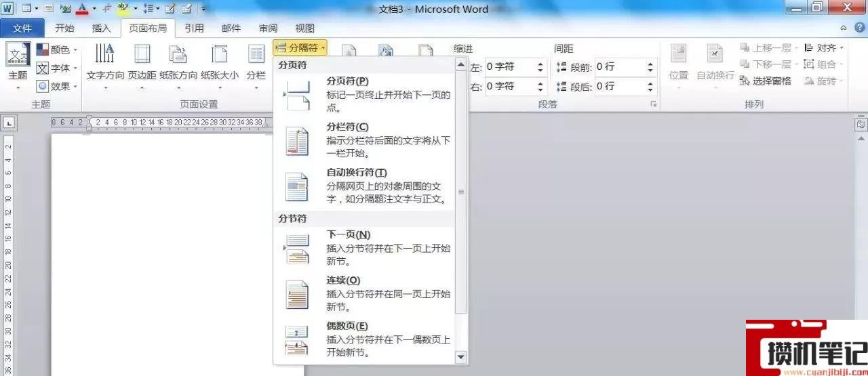Open the customize quick access toolbar arrow
Screen dimensions: 868x376
(x=203, y=9)
